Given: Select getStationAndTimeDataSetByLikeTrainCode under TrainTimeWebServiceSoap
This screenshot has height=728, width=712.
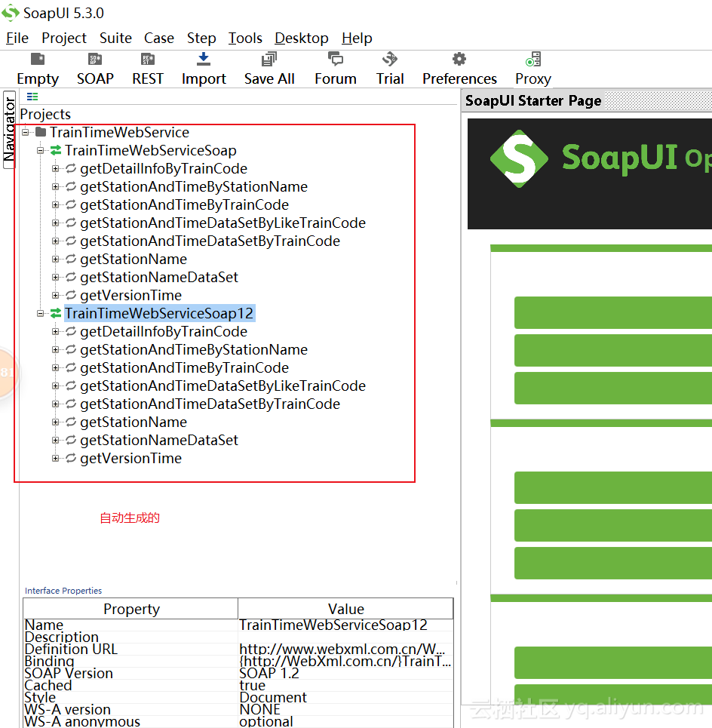Looking at the screenshot, I should 222,223.
